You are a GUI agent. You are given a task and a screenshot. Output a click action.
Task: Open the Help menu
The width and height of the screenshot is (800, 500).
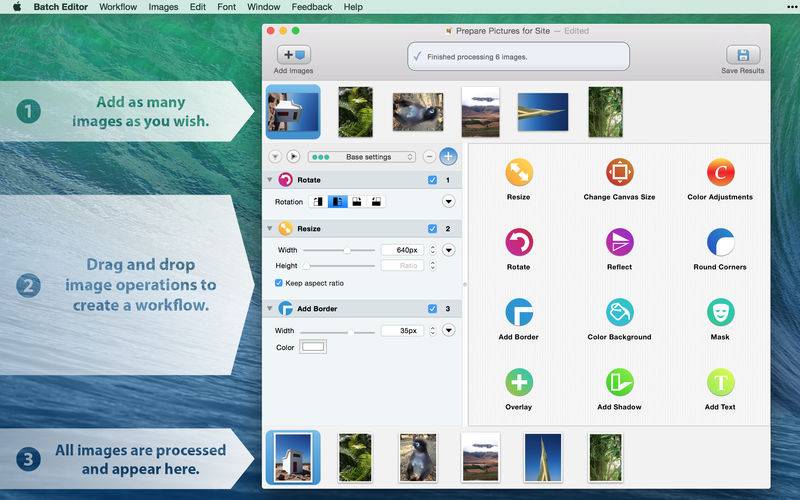point(353,7)
